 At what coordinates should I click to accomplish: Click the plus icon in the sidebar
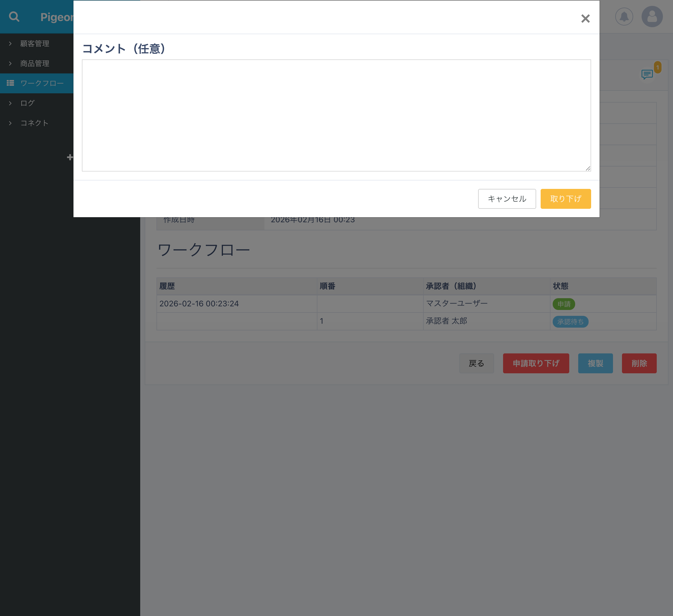tap(70, 157)
